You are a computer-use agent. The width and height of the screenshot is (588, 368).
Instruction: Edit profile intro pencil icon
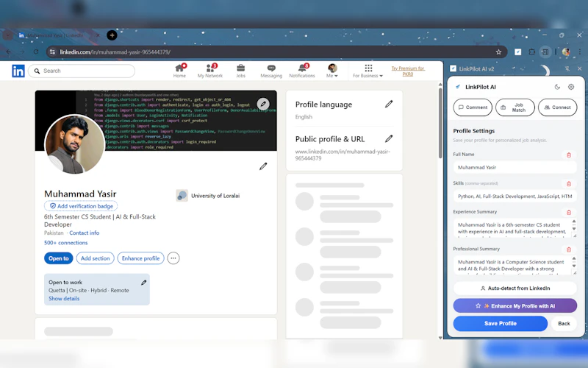pos(263,166)
